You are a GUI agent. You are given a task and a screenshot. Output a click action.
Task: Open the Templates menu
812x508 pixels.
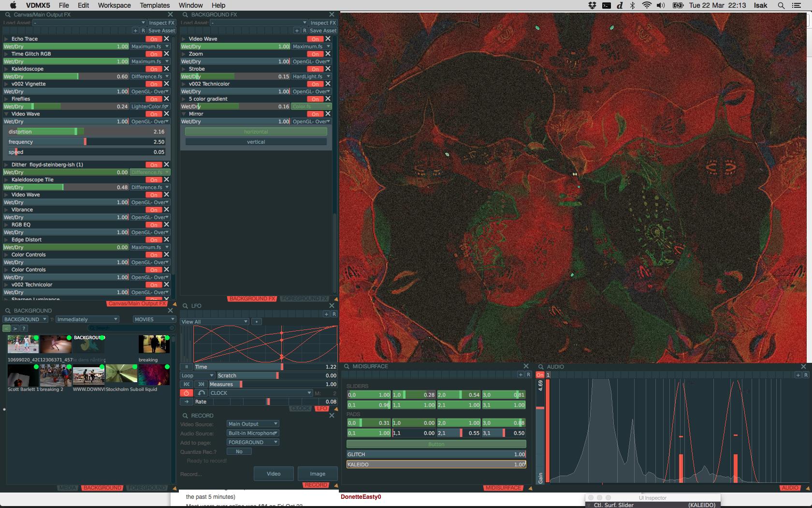[155, 5]
